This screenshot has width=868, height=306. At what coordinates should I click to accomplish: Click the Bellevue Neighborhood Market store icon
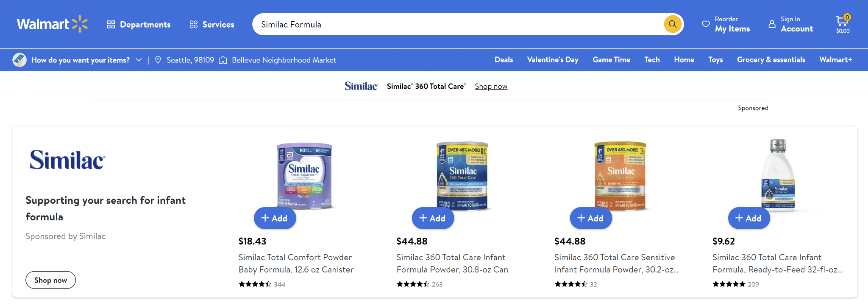coord(223,60)
